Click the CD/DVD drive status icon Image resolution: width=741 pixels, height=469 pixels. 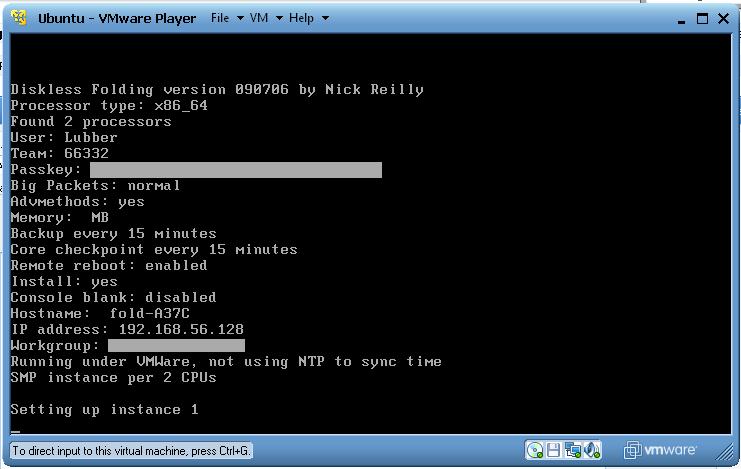point(534,450)
